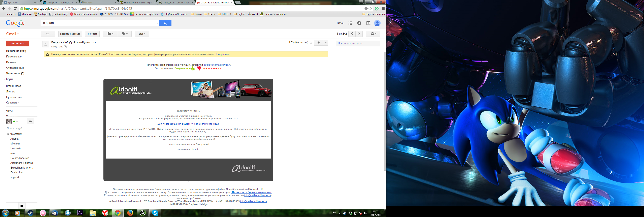Open Skype from the taskbar
Viewport: 644px width, 217px height.
point(155,213)
